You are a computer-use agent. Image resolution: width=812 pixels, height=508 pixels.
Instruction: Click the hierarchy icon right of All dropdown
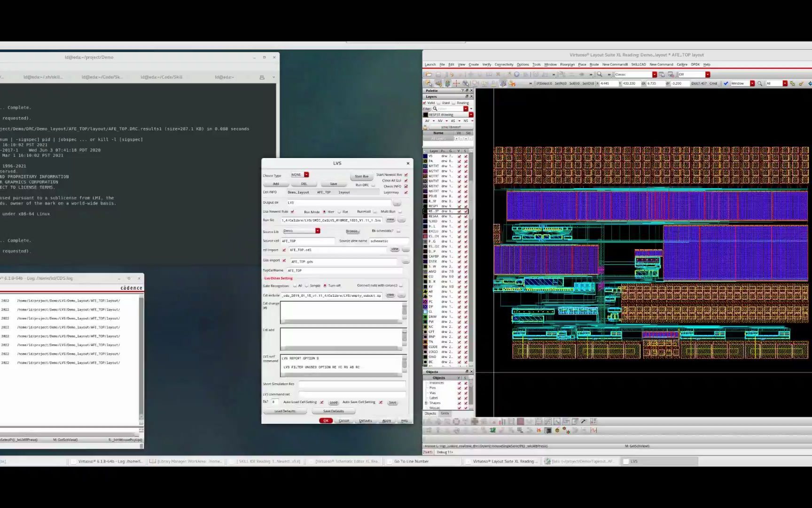[792, 83]
